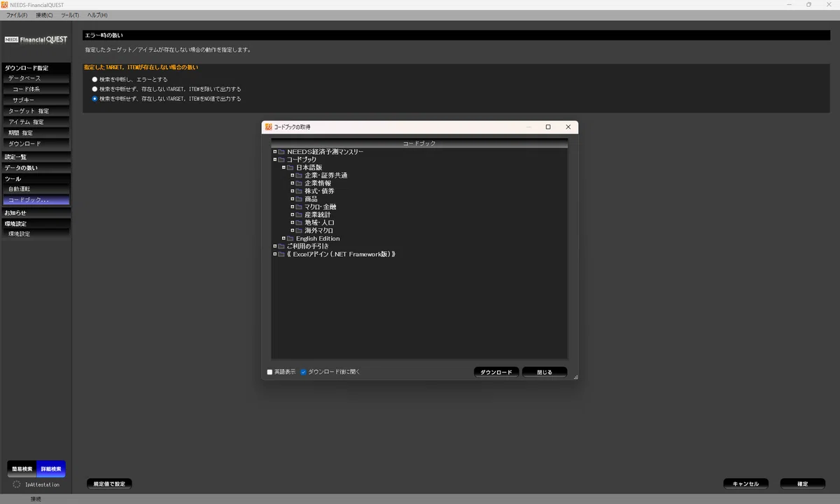Image resolution: width=840 pixels, height=504 pixels.
Task: Click the English Edition folder icon
Action: pyautogui.click(x=290, y=239)
